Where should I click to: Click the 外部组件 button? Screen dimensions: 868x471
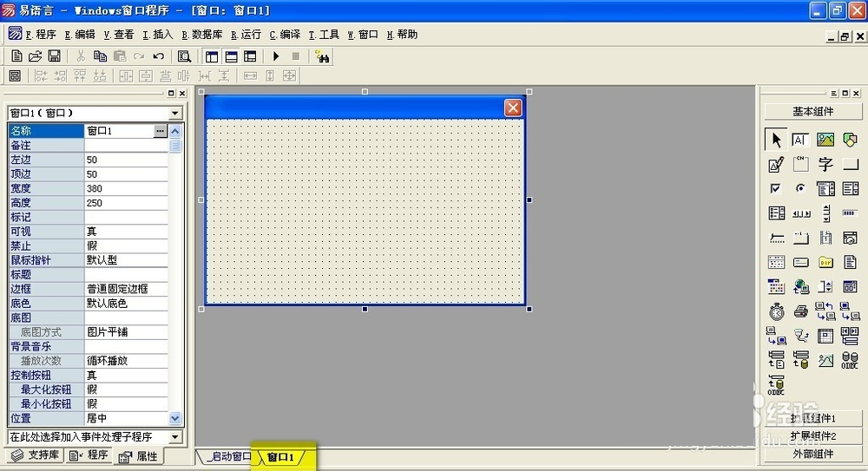point(812,453)
